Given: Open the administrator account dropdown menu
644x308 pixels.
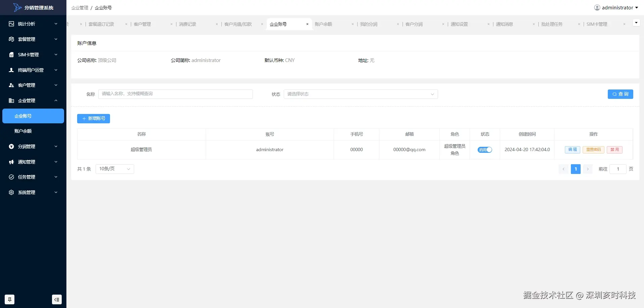Looking at the screenshot, I should (x=616, y=8).
